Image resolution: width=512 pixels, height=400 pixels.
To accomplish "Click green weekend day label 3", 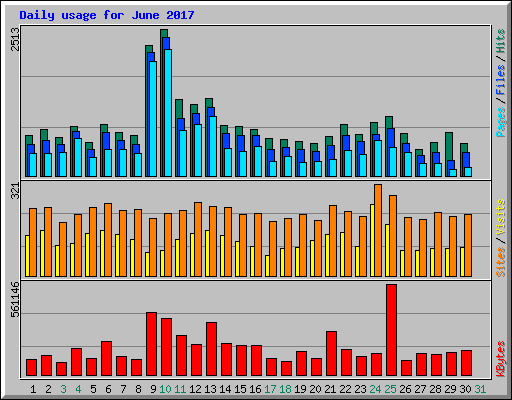I will coord(63,389).
